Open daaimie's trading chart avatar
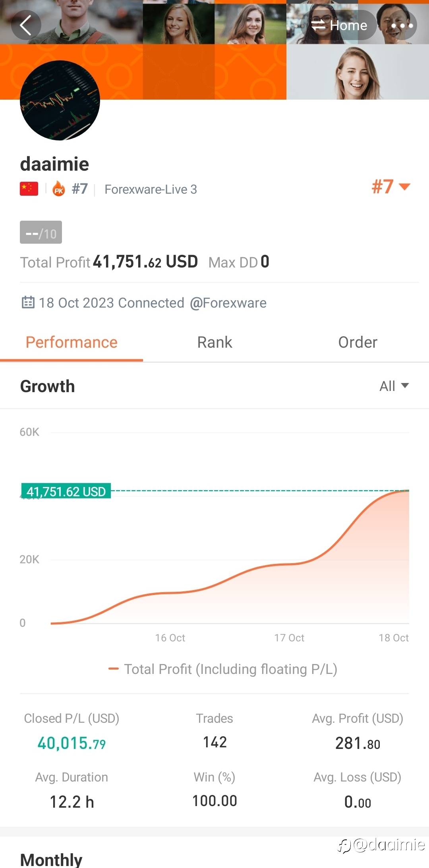 60,100
